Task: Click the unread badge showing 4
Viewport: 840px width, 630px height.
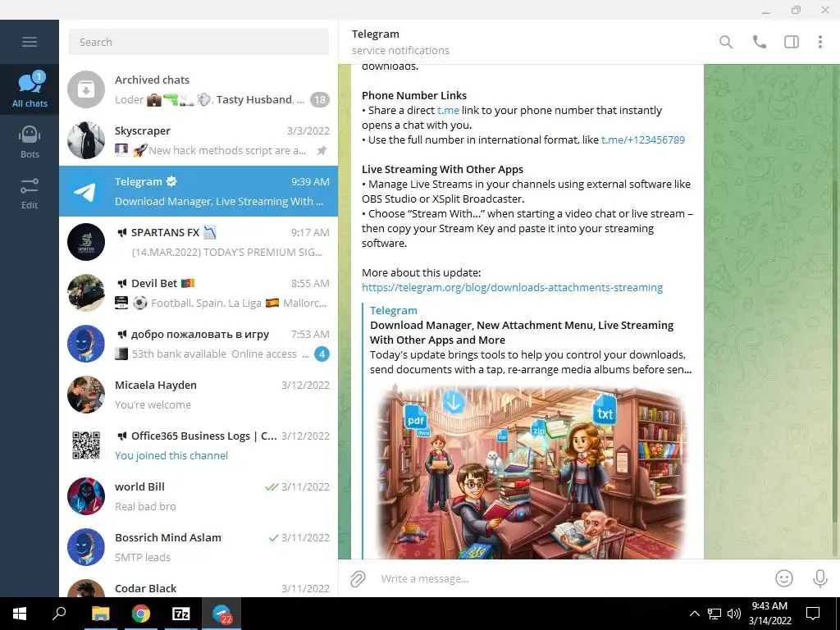Action: click(x=322, y=354)
